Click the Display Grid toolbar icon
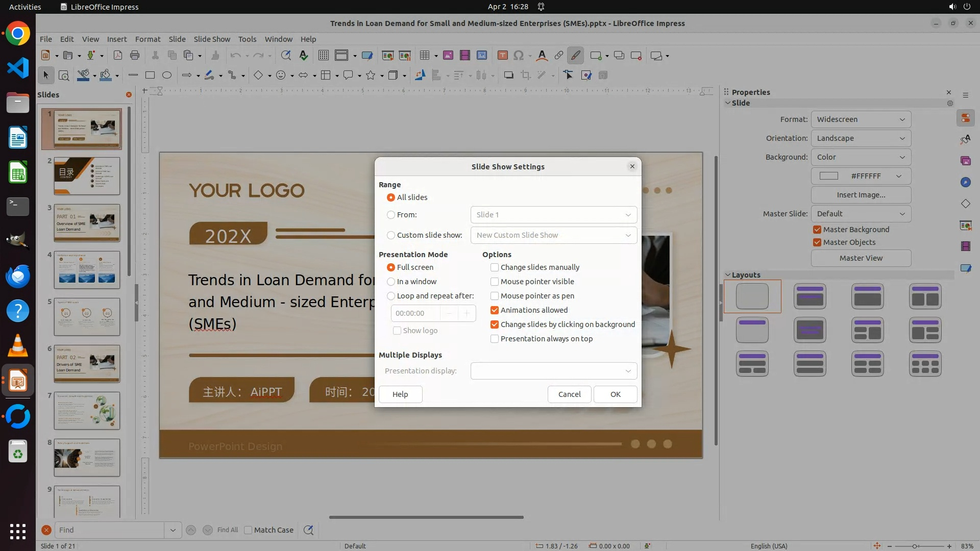The image size is (980, 551). pos(323,56)
